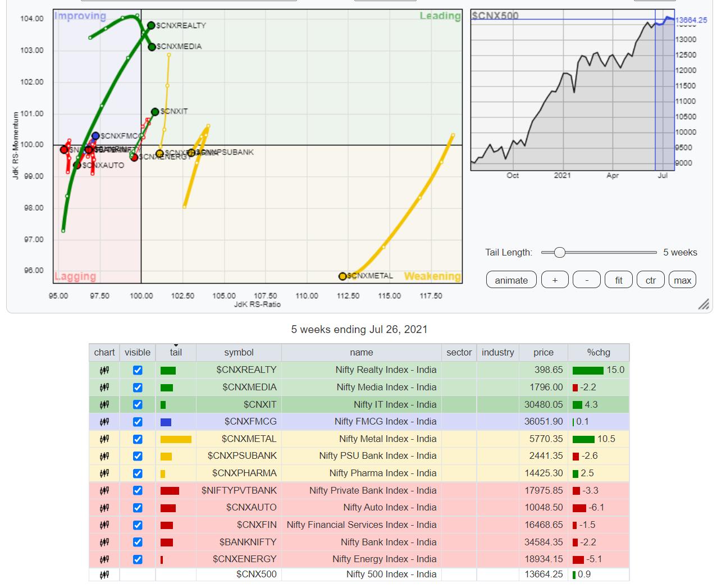Click the chart icon for $CNXMEDIA
This screenshot has width=717, height=588.
104,388
